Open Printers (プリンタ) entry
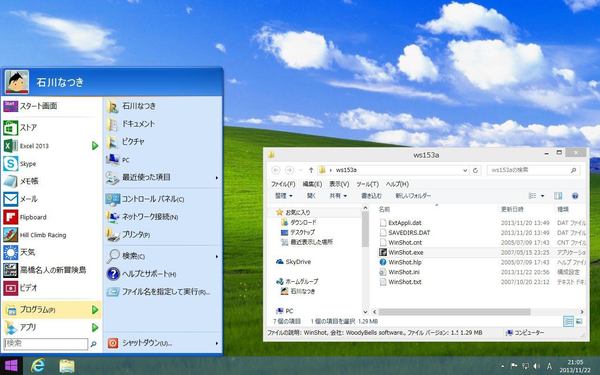 click(x=163, y=235)
